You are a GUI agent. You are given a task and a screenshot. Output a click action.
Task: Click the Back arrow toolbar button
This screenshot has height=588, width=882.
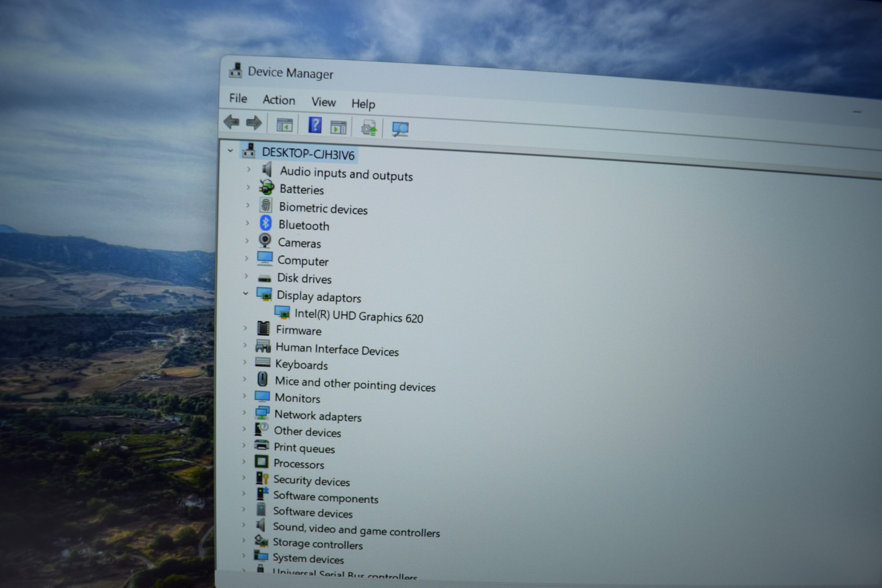232,122
